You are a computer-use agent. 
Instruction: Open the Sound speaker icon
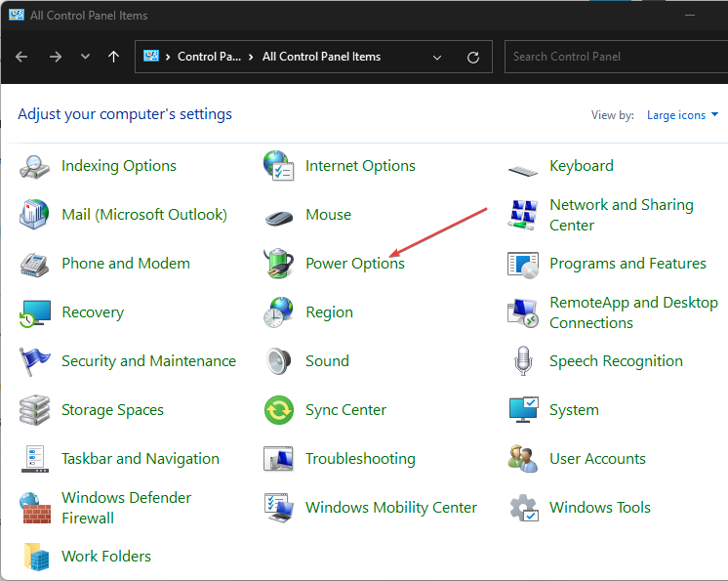coord(279,361)
